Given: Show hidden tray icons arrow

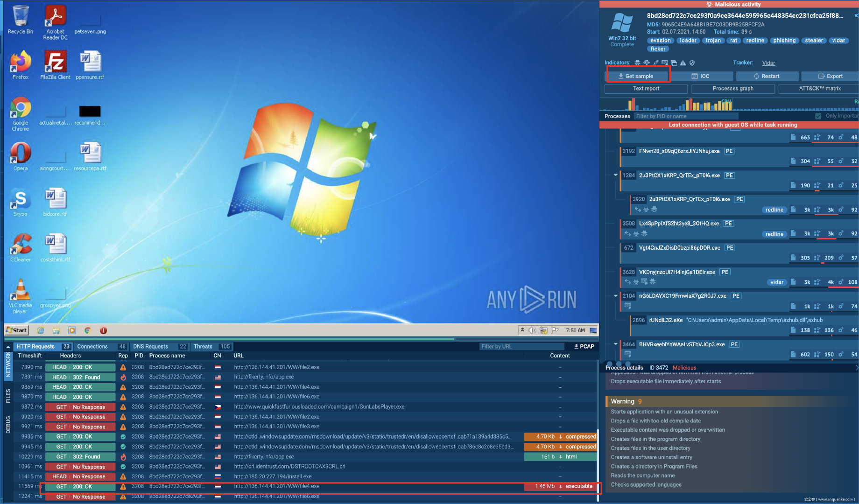Looking at the screenshot, I should pyautogui.click(x=522, y=330).
